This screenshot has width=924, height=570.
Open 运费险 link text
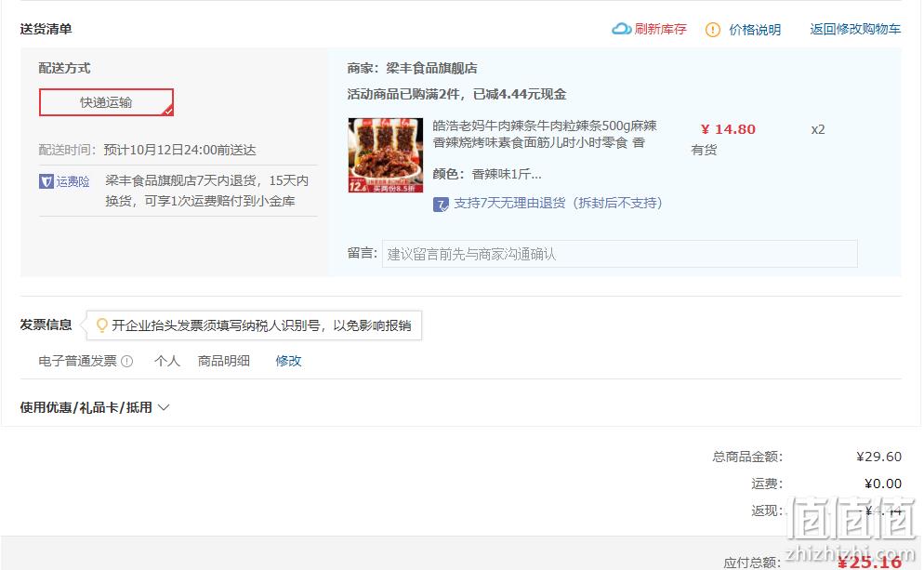73,181
